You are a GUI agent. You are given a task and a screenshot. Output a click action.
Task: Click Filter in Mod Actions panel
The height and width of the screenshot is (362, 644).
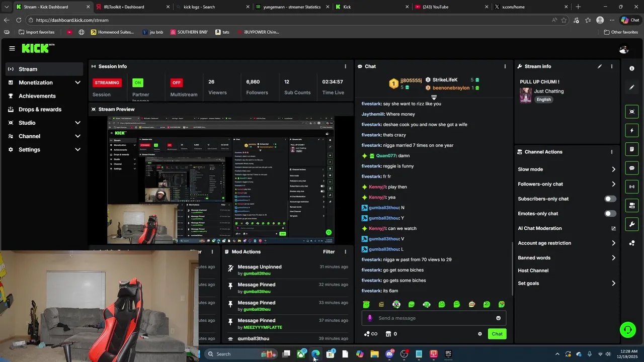329,252
